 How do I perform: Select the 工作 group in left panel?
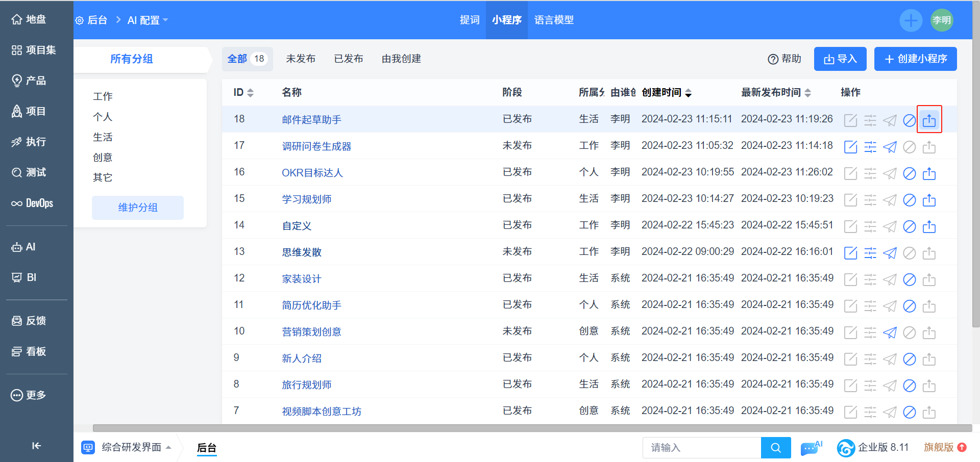pyautogui.click(x=103, y=96)
